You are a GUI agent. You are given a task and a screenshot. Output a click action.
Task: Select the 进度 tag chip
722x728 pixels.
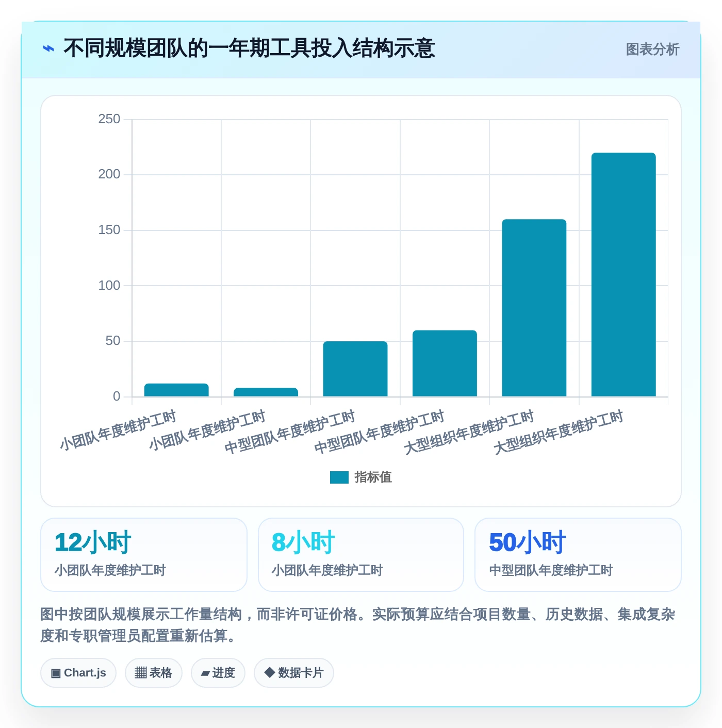(218, 673)
